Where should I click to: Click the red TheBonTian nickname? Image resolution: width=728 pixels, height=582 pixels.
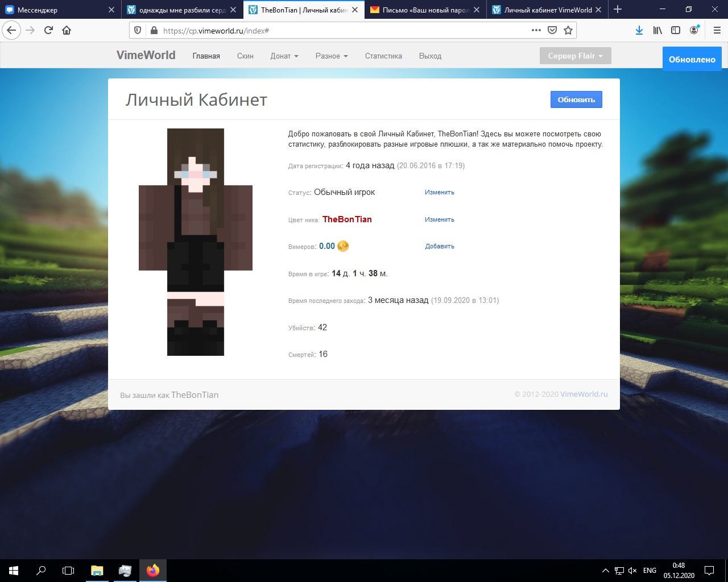pos(347,219)
